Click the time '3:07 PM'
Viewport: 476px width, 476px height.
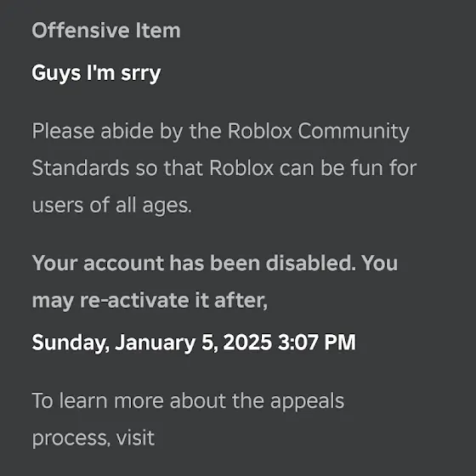(316, 343)
